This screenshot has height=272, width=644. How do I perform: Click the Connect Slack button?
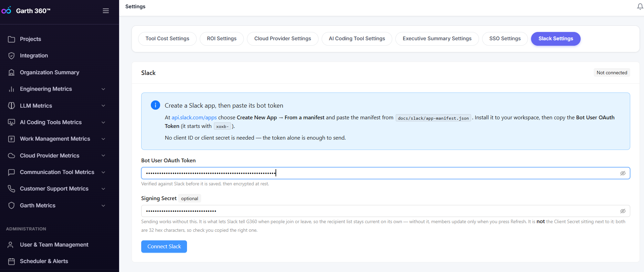point(164,247)
